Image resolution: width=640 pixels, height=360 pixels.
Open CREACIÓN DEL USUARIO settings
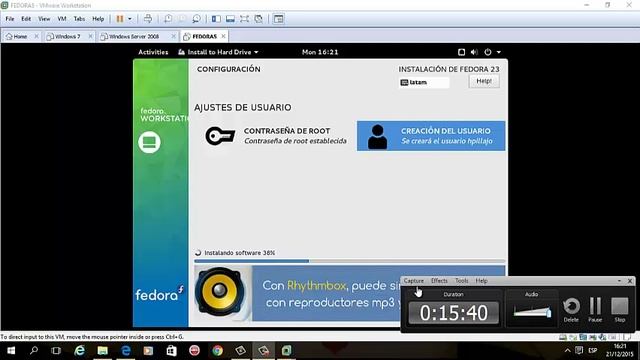(431, 136)
